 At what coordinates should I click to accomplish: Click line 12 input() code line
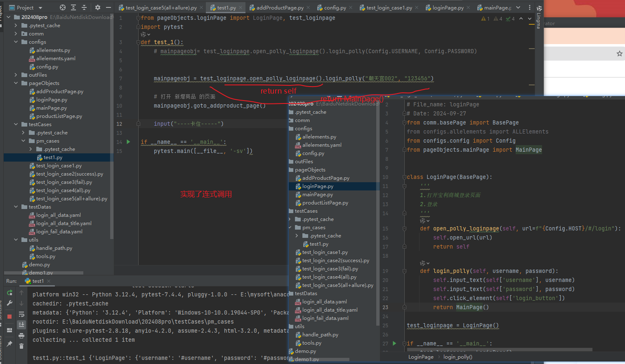189,124
